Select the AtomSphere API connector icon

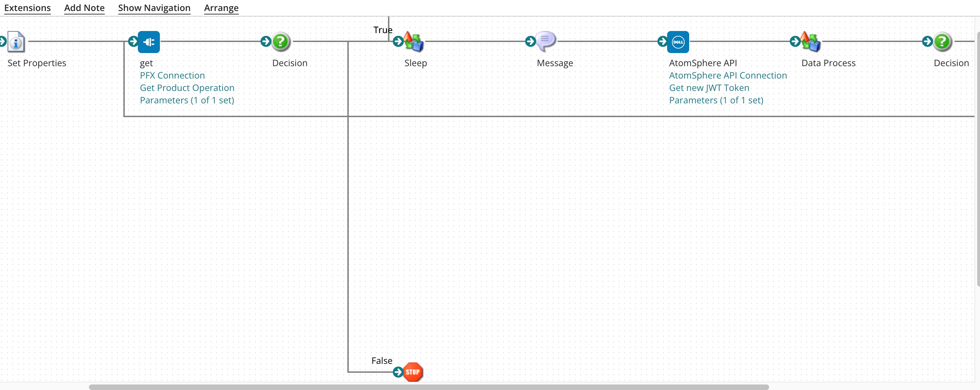[x=678, y=42]
